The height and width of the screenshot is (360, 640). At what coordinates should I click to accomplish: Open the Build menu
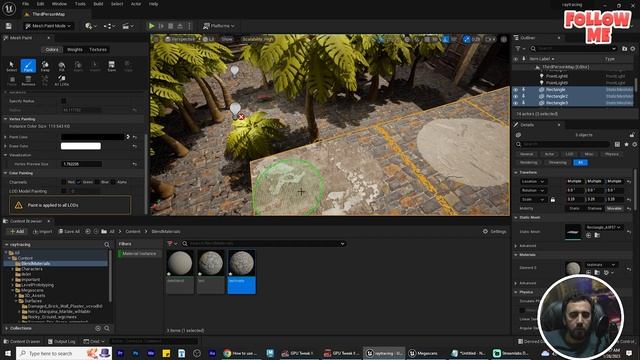98,4
